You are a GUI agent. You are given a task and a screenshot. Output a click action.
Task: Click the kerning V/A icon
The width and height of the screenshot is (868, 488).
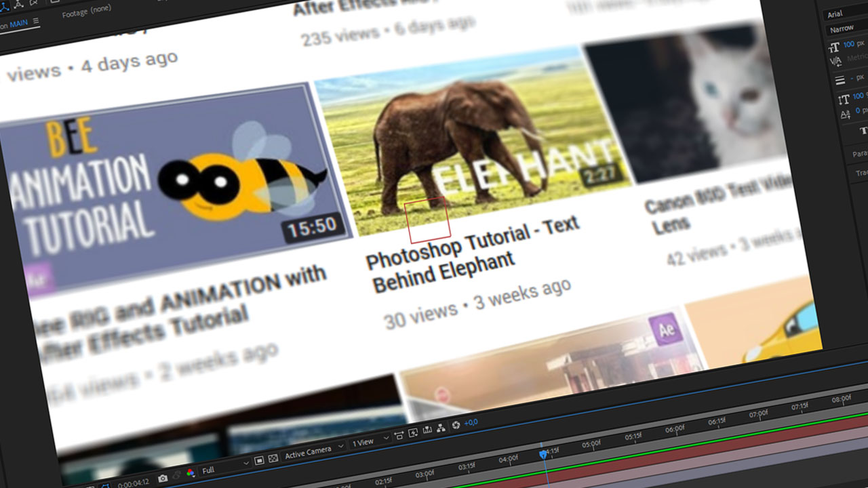coord(836,61)
